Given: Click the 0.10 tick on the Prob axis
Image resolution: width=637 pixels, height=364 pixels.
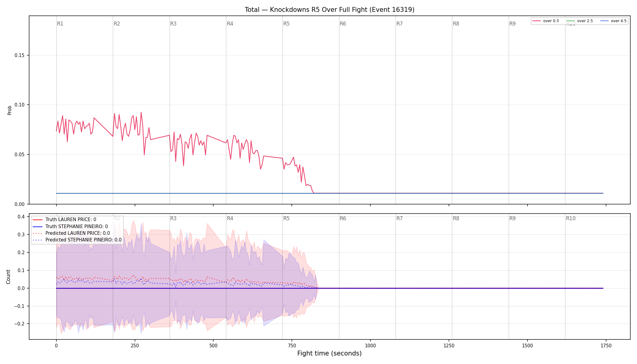Looking at the screenshot, I should pyautogui.click(x=20, y=105).
